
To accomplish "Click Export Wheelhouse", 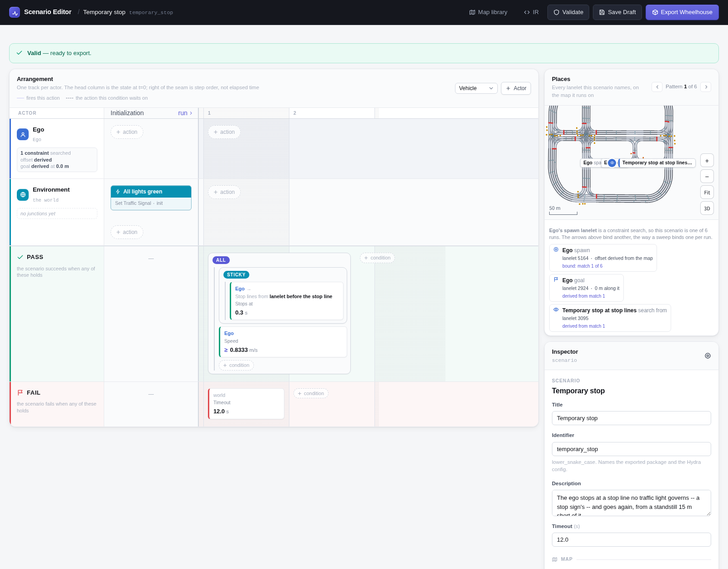I will point(682,12).
